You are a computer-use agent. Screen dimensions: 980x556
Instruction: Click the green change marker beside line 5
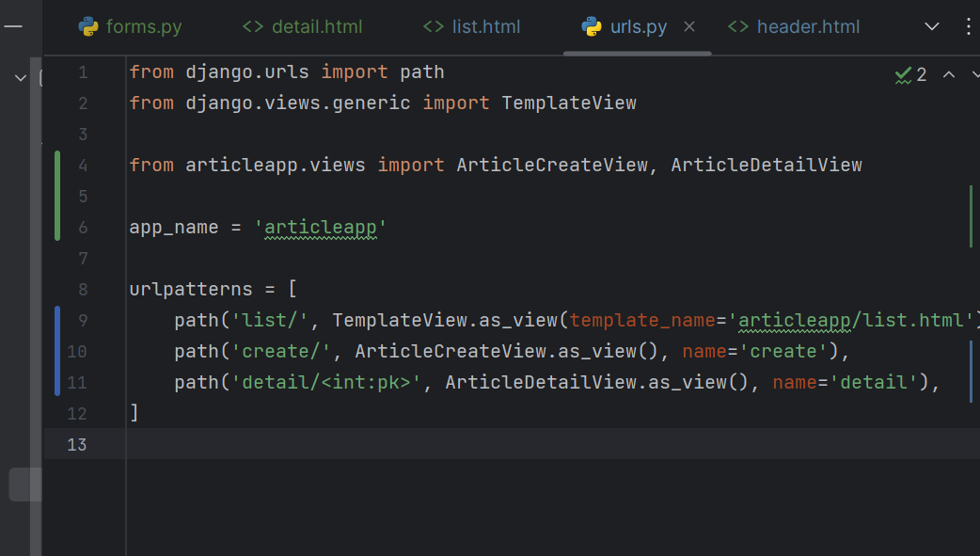57,197
